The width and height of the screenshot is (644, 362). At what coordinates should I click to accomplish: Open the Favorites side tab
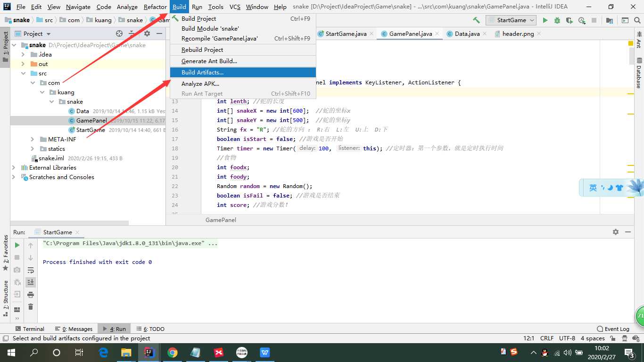[6, 253]
